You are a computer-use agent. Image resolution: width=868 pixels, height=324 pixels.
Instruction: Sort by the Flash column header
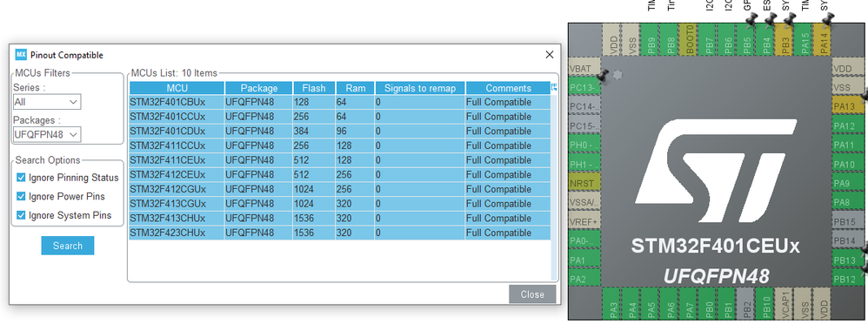pyautogui.click(x=314, y=88)
